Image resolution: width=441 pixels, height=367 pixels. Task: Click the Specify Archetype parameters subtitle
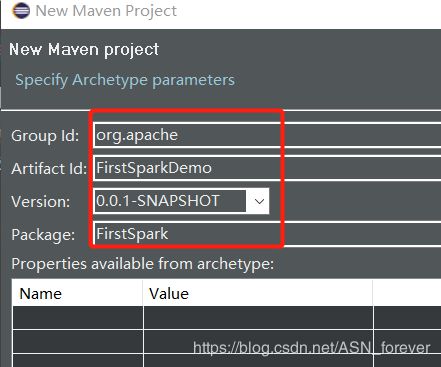click(125, 80)
